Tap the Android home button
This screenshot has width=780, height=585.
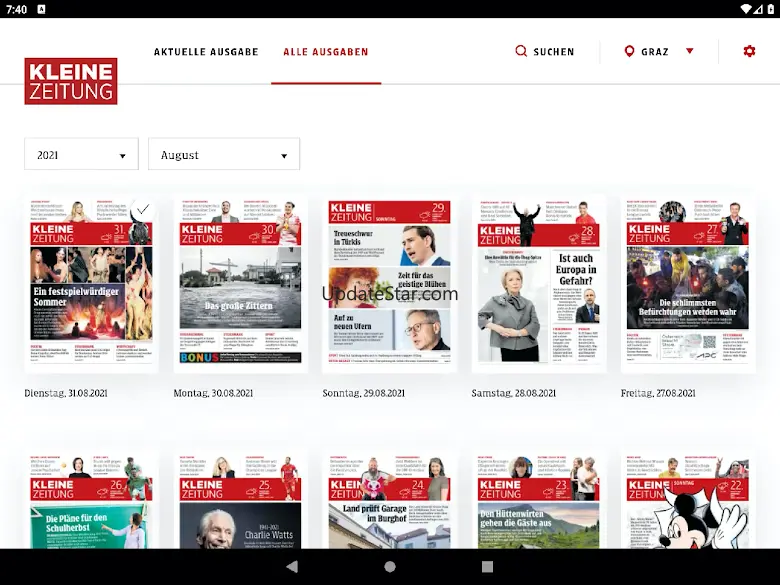pyautogui.click(x=390, y=567)
